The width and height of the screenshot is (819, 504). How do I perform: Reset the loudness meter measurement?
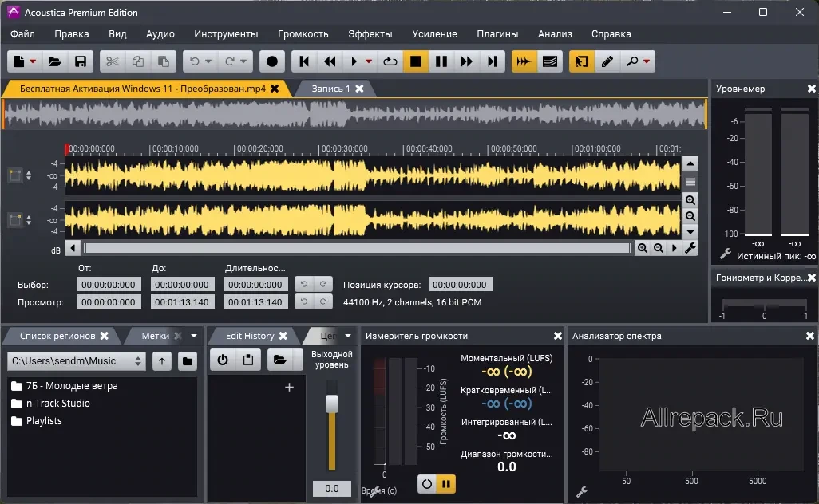click(x=427, y=484)
